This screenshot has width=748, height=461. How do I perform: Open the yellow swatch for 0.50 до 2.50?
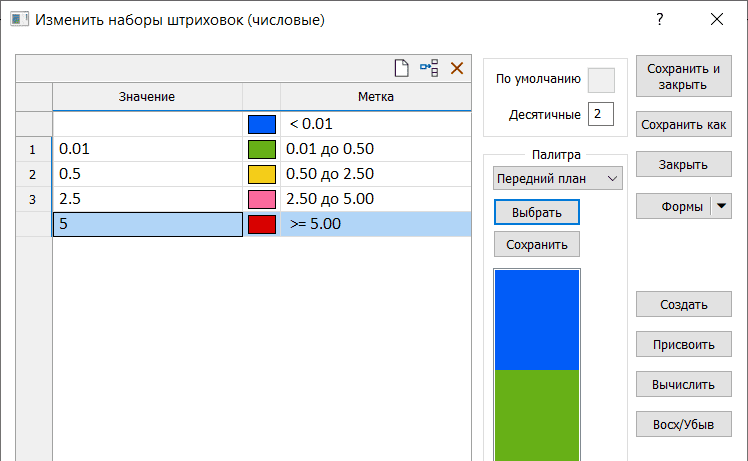[262, 174]
